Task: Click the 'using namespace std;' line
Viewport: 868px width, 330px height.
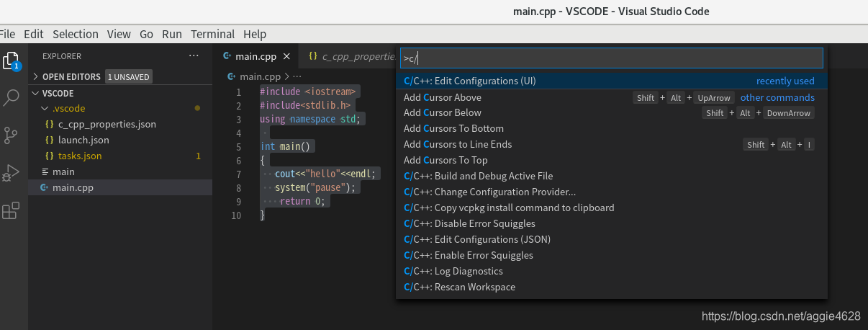Action: tap(310, 120)
